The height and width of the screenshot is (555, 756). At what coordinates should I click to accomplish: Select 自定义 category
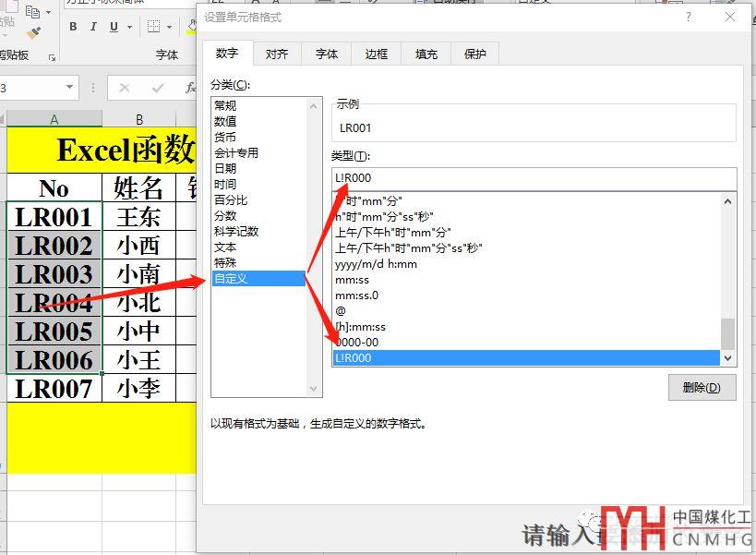click(259, 278)
